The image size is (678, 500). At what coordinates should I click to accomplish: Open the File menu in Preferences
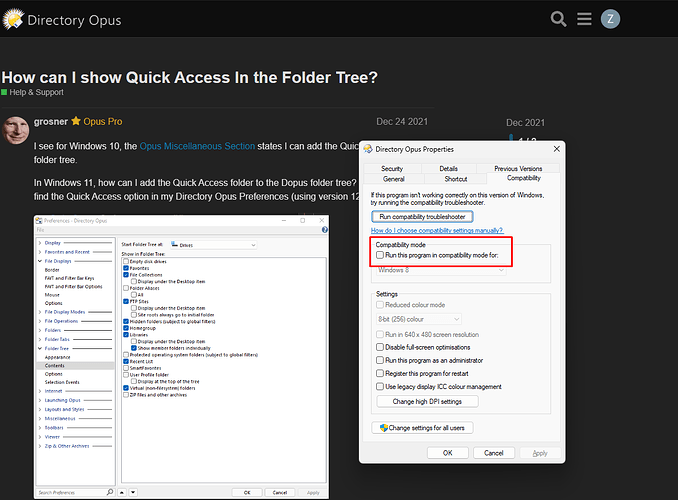pyautogui.click(x=40, y=230)
